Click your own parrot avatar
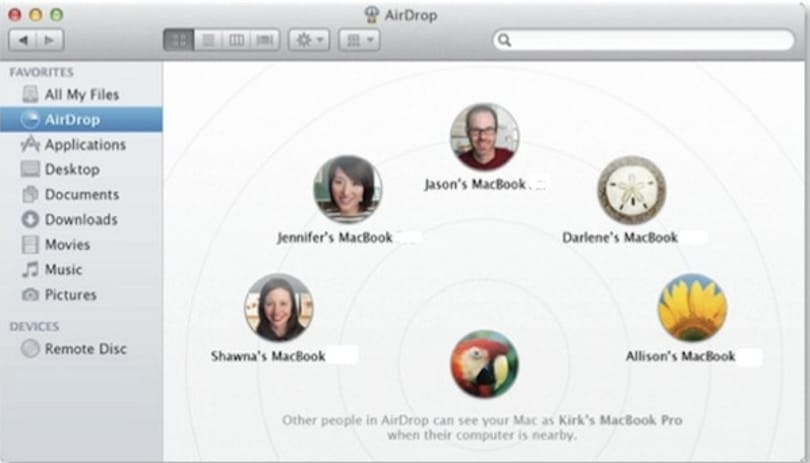Image resolution: width=810 pixels, height=463 pixels. (484, 364)
